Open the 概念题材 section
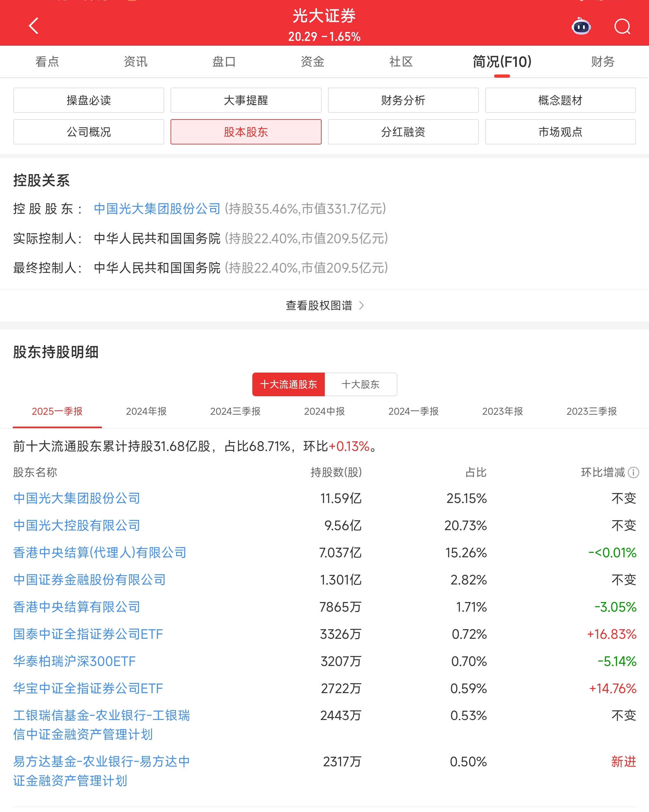 pyautogui.click(x=560, y=100)
